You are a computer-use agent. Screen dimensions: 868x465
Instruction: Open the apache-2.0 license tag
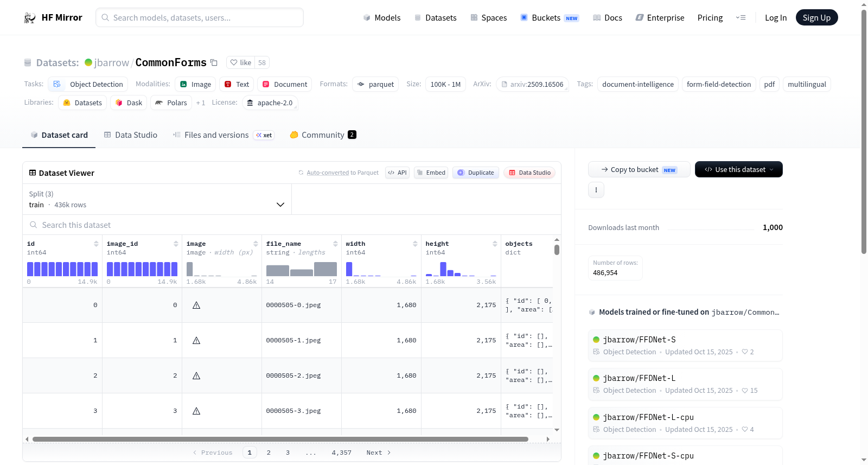click(270, 103)
